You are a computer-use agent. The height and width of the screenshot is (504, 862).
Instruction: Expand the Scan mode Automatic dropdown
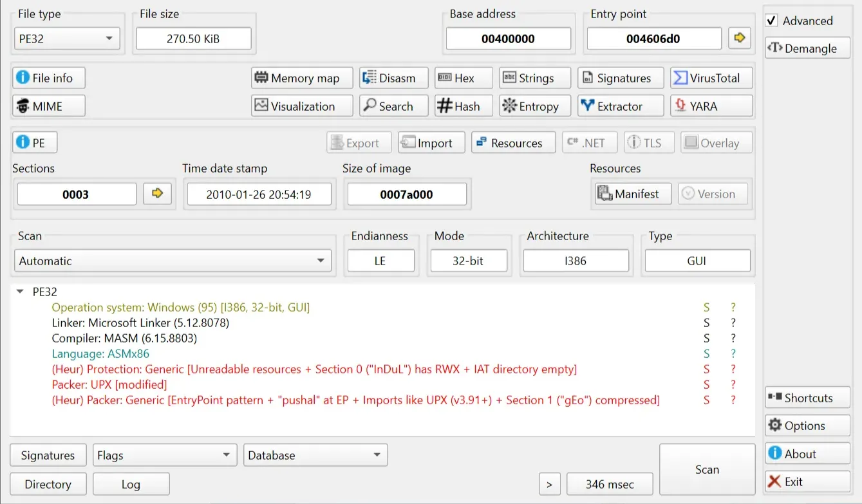pos(173,261)
